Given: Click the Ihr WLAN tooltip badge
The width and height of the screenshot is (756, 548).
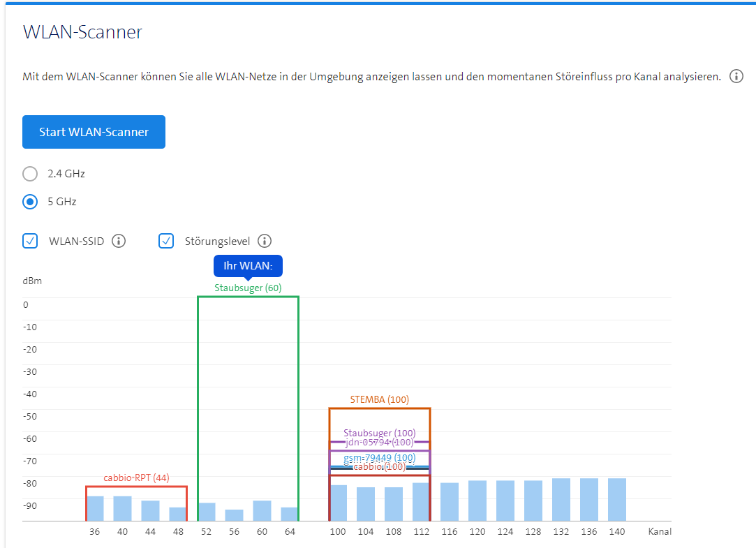Looking at the screenshot, I should point(248,266).
